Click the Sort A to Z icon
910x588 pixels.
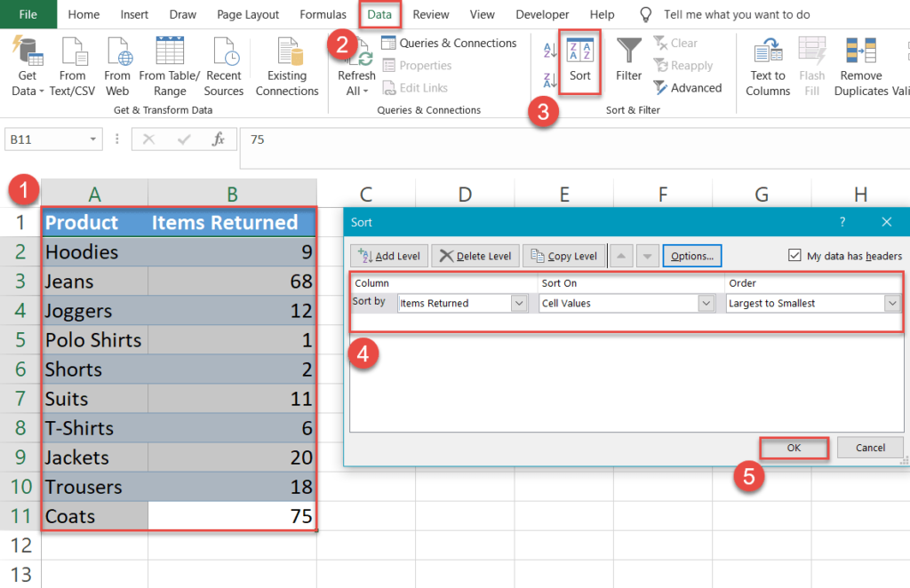coord(551,49)
